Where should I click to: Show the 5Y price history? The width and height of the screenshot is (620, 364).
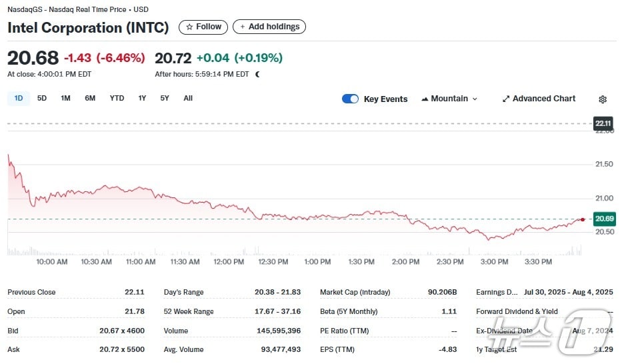165,98
